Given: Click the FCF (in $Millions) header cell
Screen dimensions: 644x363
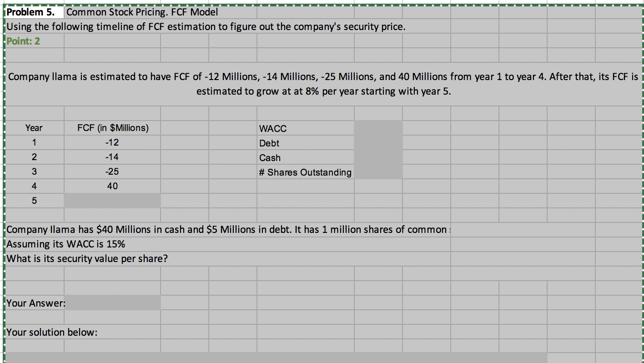Looking at the screenshot, I should coord(112,128).
